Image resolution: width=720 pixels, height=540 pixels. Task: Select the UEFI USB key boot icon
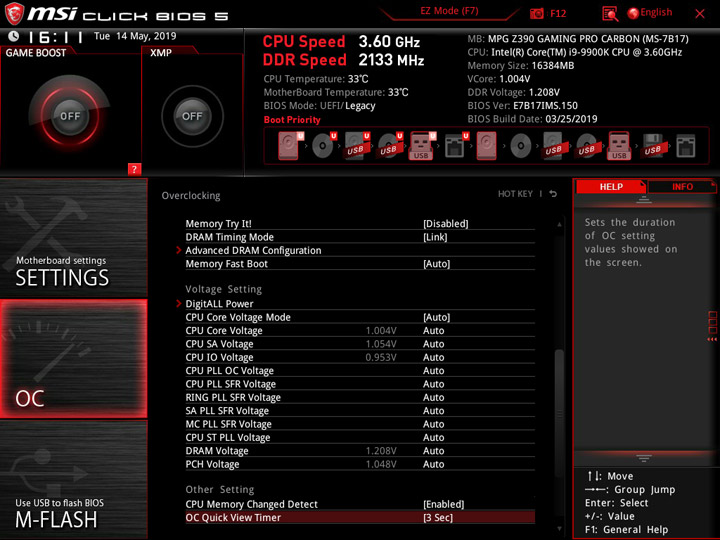click(x=422, y=146)
